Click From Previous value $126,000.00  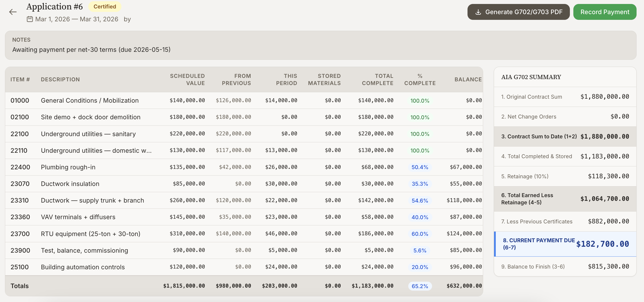[x=234, y=100]
